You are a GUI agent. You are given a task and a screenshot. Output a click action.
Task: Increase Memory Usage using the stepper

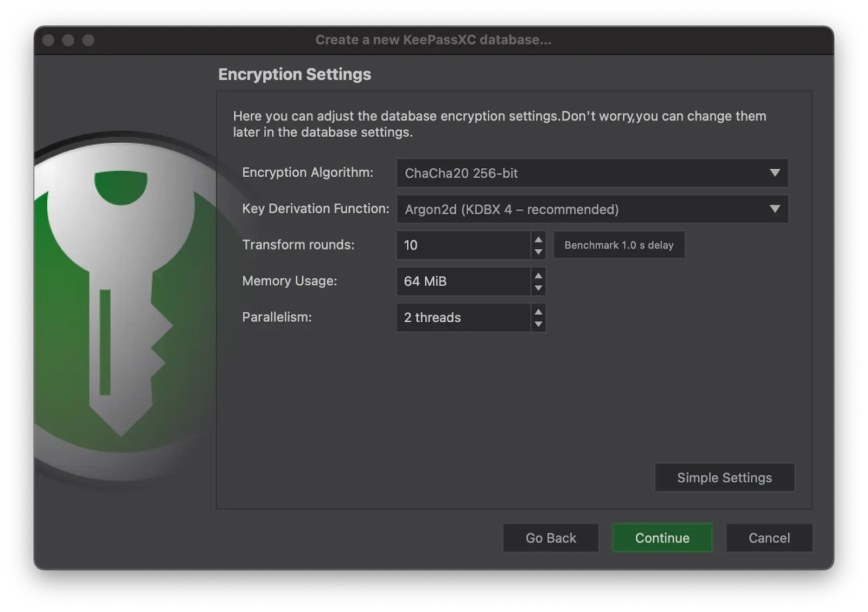pos(538,276)
